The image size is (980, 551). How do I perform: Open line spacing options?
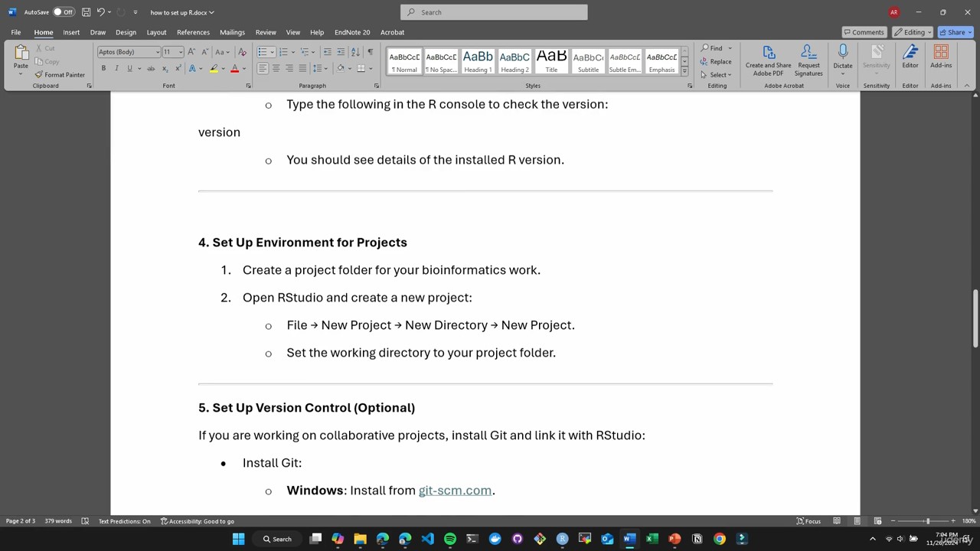pyautogui.click(x=319, y=68)
